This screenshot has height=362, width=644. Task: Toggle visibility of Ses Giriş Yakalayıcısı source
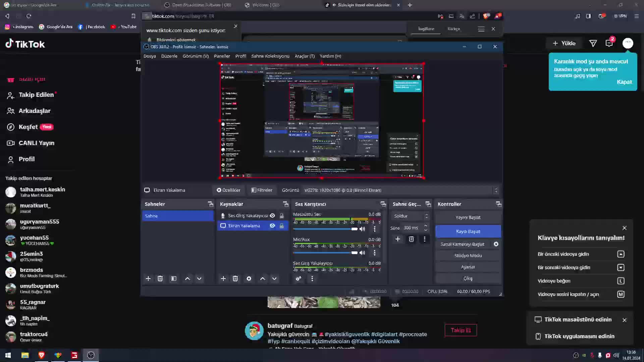(272, 216)
